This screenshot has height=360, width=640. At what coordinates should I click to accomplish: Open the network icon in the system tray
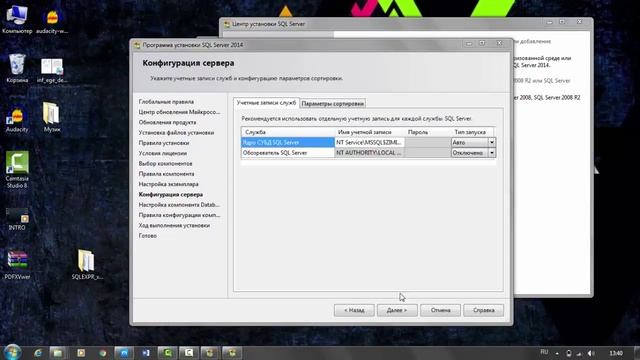(579, 353)
